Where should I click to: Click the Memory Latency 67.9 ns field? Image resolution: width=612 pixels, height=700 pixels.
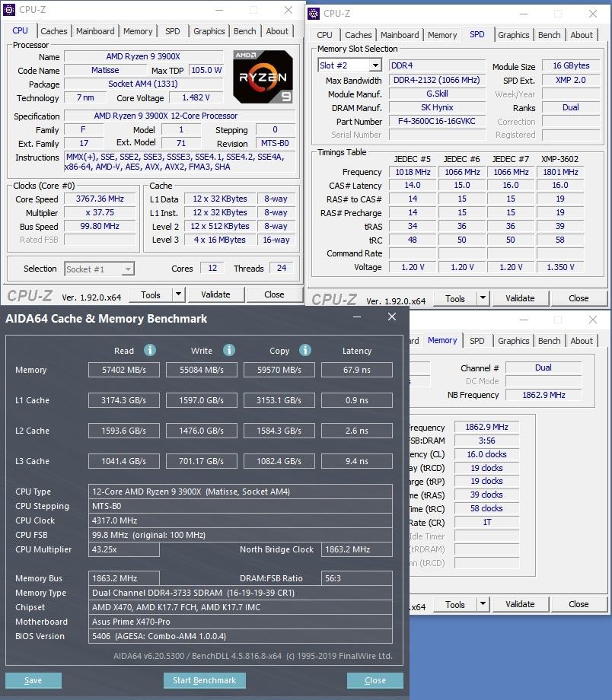(356, 370)
